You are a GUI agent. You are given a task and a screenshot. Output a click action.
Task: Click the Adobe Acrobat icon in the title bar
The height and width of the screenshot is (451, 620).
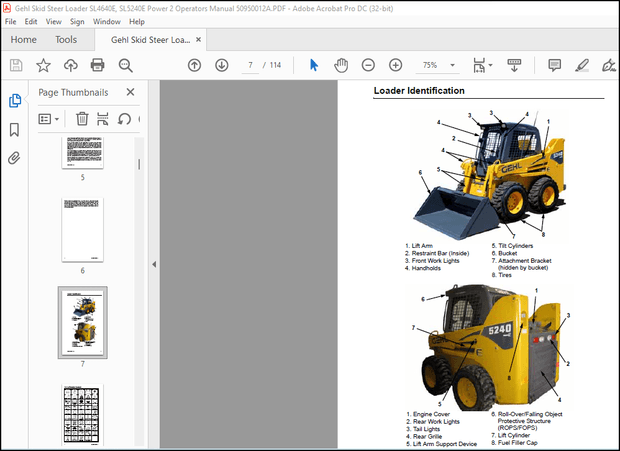[7, 8]
